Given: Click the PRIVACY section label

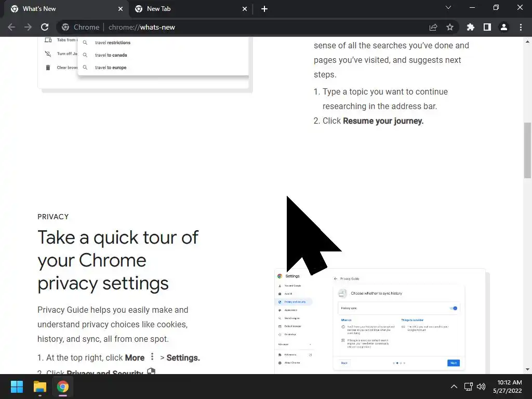Looking at the screenshot, I should pos(53,217).
